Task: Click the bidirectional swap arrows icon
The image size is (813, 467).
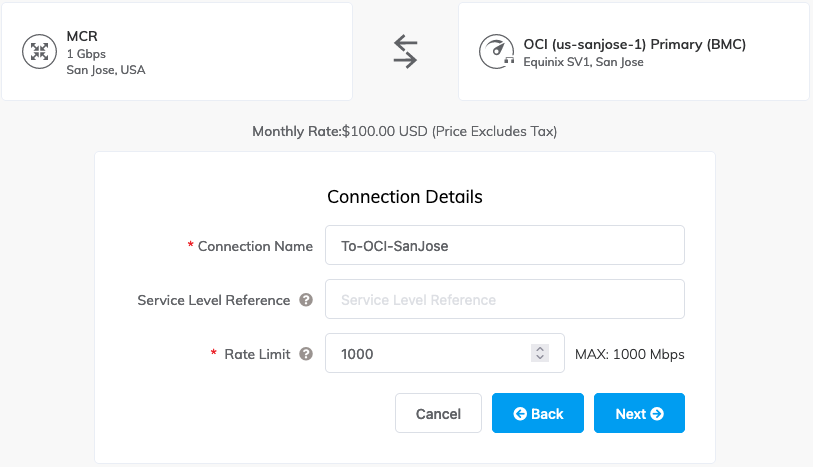Action: [x=405, y=51]
